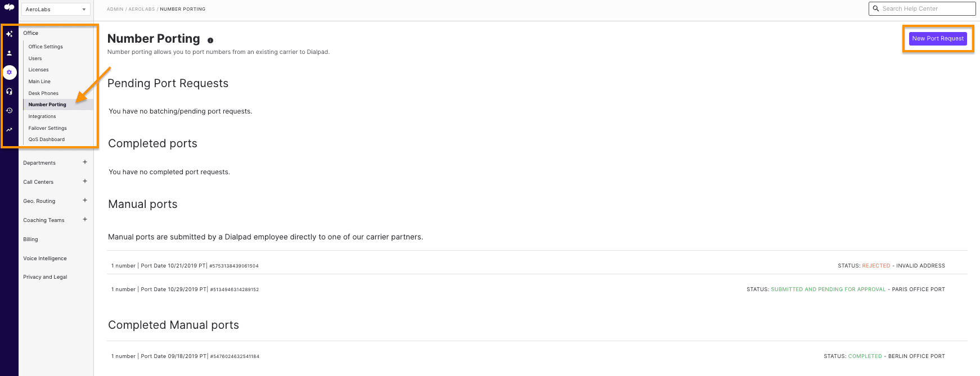
Task: Open the Dialpad Ai sparkles icon
Action: click(x=9, y=34)
